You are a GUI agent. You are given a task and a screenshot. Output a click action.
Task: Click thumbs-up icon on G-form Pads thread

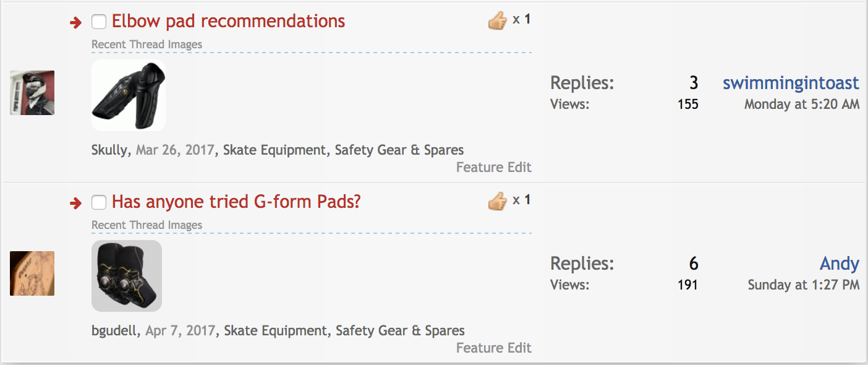point(497,201)
